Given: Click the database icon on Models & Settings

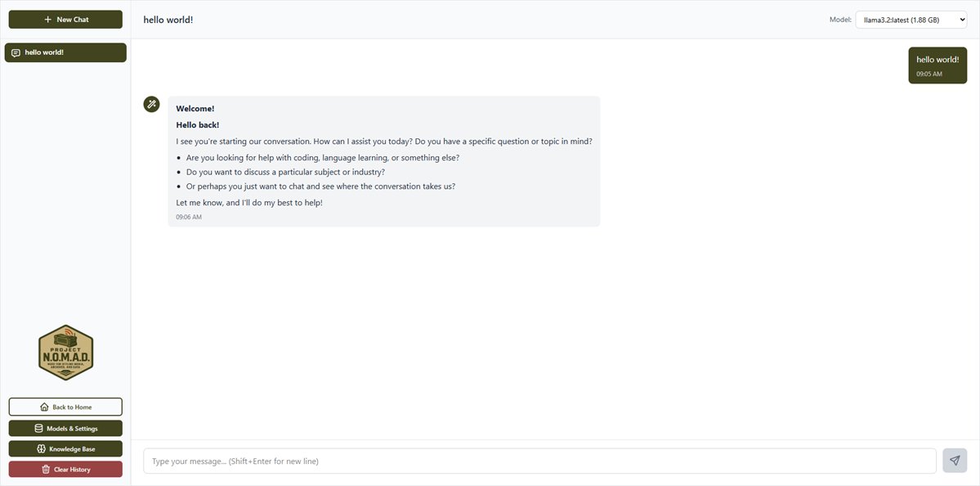Looking at the screenshot, I should pyautogui.click(x=38, y=427).
